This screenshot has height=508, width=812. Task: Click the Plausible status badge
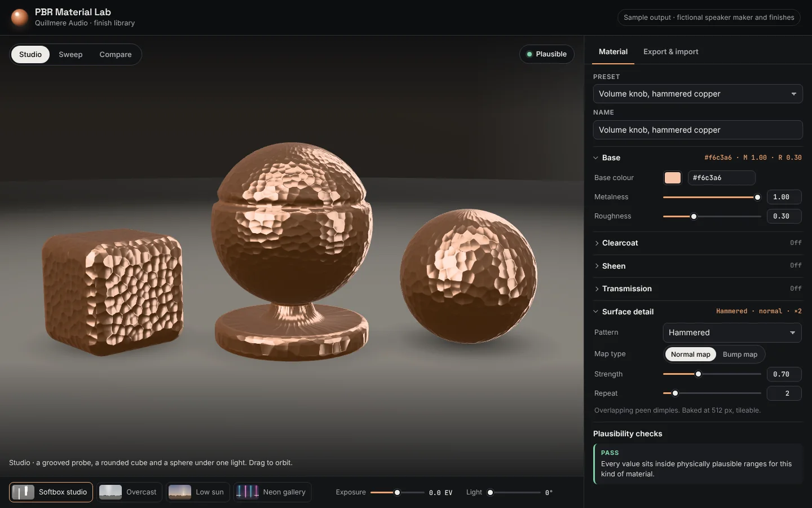pyautogui.click(x=547, y=54)
